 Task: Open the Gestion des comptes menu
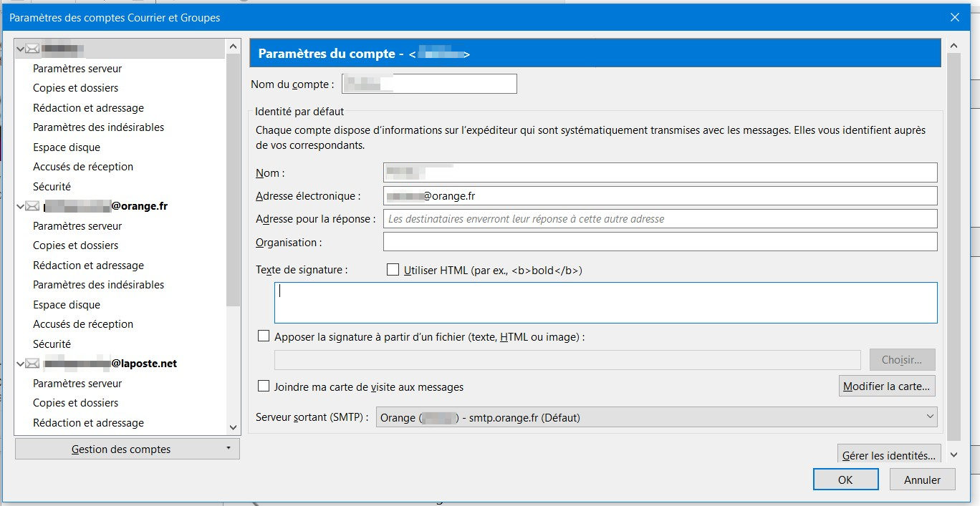pyautogui.click(x=127, y=449)
